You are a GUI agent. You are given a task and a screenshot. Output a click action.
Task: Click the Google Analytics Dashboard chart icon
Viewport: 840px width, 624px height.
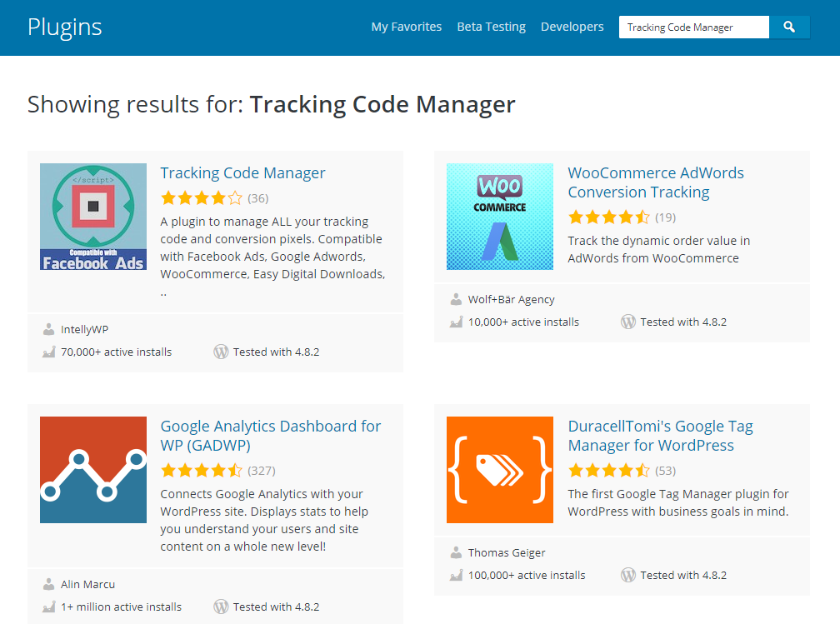pos(93,470)
